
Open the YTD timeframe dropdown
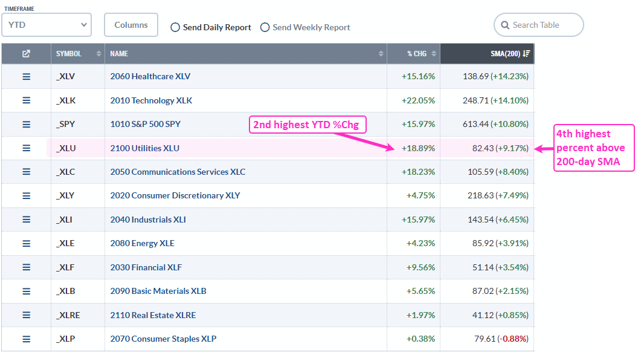[x=47, y=25]
